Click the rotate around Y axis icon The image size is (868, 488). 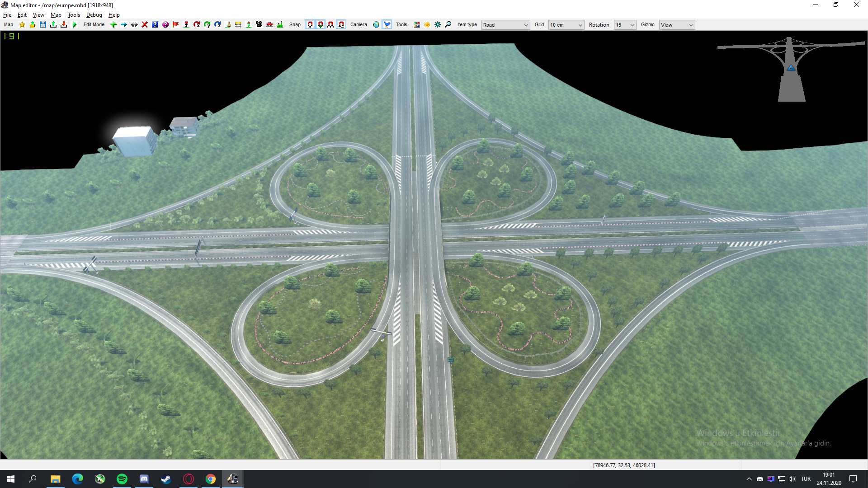coord(207,25)
